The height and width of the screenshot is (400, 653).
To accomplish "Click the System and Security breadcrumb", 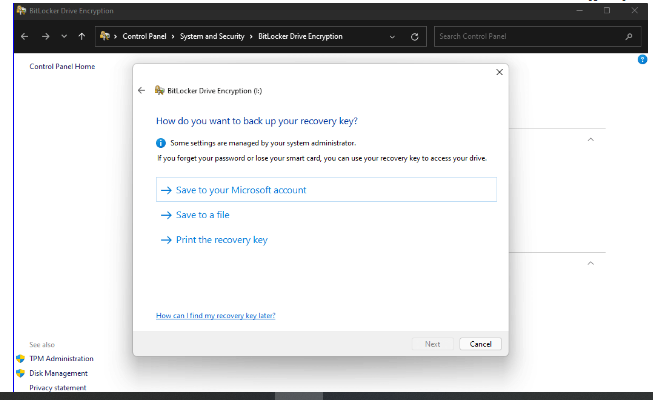I will point(212,36).
